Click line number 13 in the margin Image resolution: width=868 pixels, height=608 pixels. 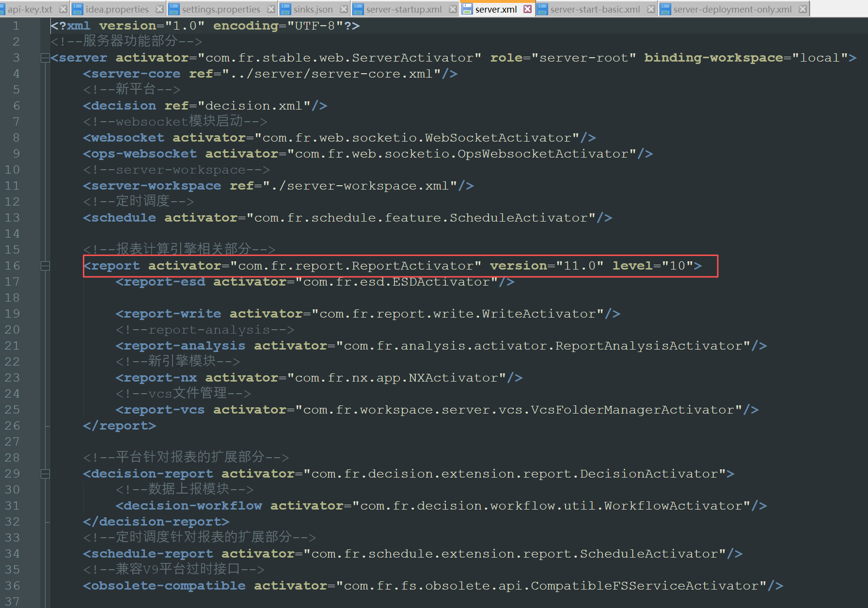pyautogui.click(x=13, y=218)
